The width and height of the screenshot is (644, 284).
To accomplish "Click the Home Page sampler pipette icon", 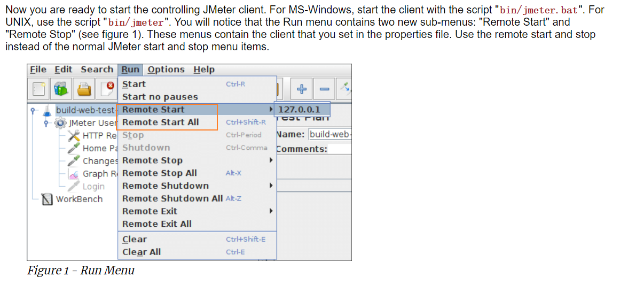I will tap(74, 148).
